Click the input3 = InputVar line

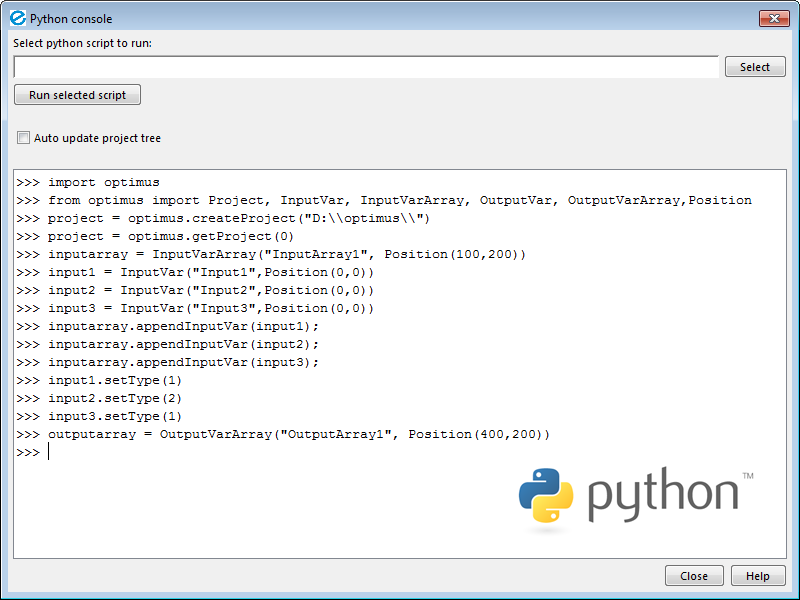[x=195, y=309]
